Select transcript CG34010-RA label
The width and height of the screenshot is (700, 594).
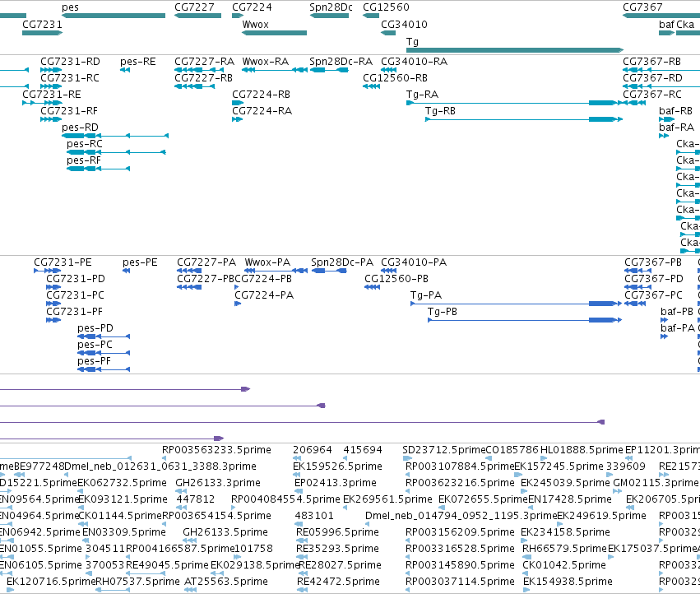(414, 62)
